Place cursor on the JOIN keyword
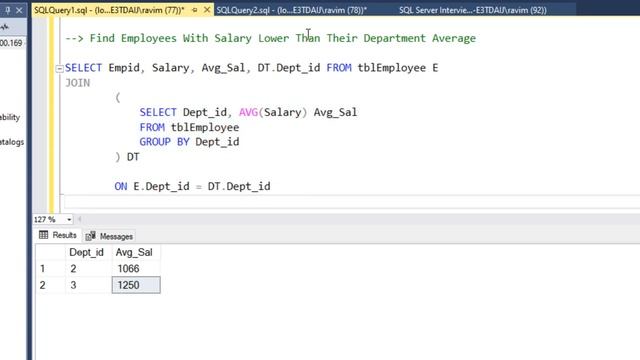640x360 pixels. coord(78,83)
